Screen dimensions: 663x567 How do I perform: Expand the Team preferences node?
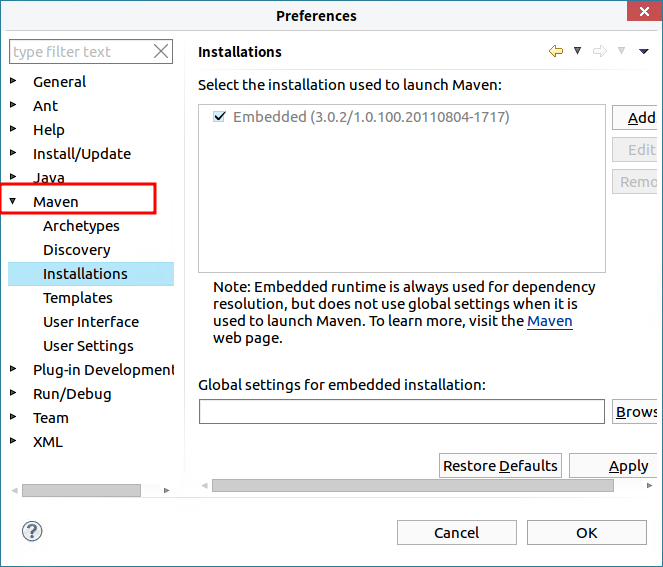coord(13,417)
